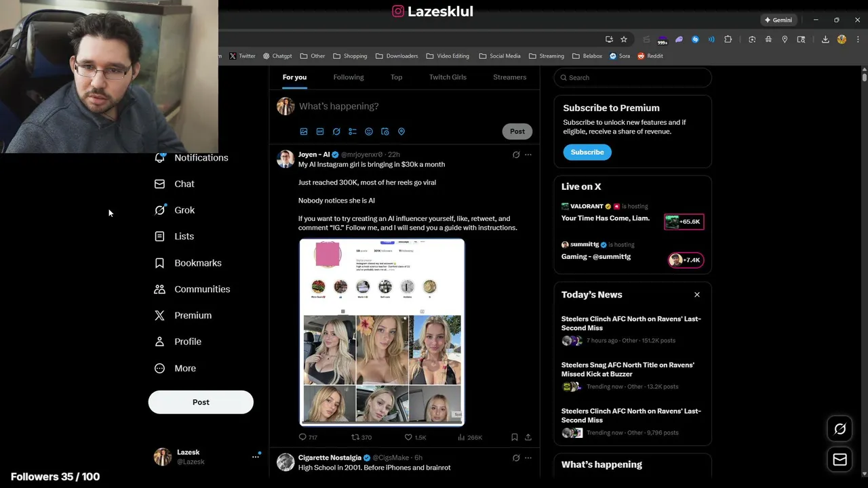The height and width of the screenshot is (488, 868).
Task: Click Grok icon on Cigarette Nostalgia post
Action: coord(516,457)
